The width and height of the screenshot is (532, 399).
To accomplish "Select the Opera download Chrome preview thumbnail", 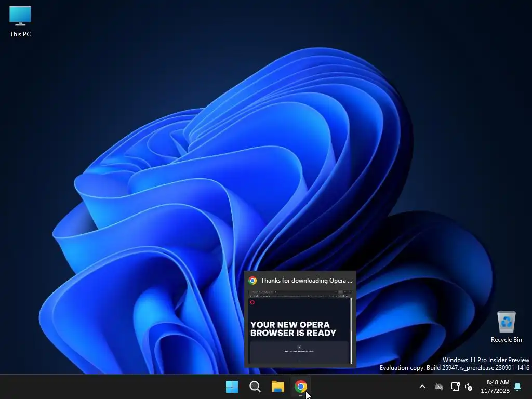I will [301, 326].
